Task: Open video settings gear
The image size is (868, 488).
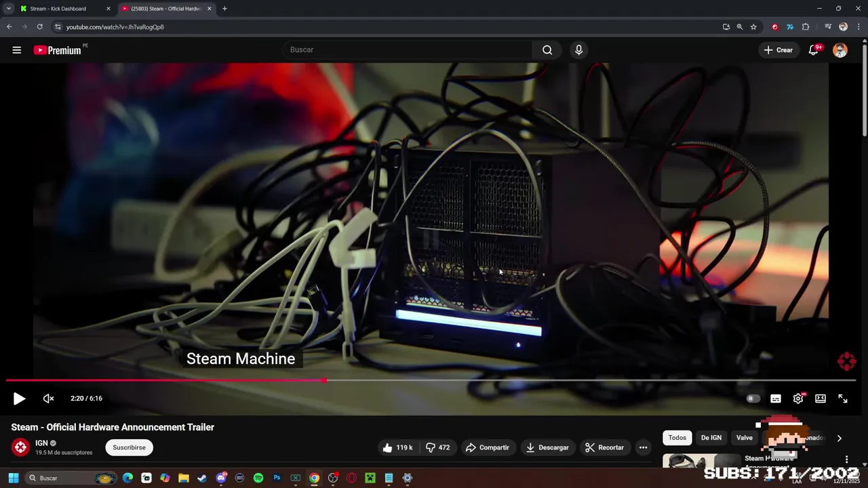Action: tap(798, 399)
